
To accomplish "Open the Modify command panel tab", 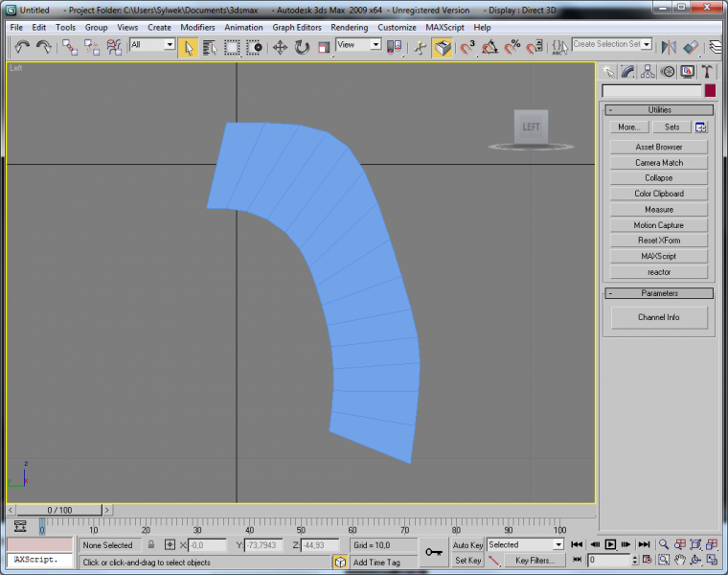I will [628, 72].
